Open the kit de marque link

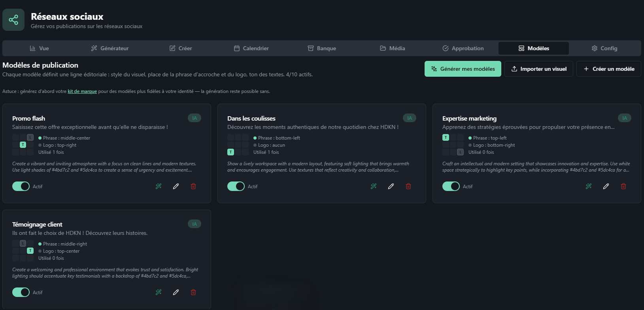(82, 91)
